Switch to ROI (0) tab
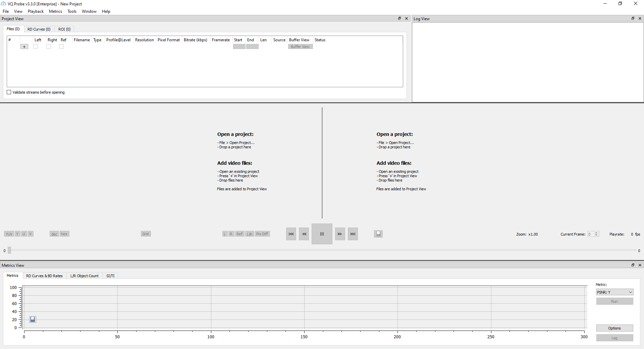The image size is (644, 349). tap(64, 29)
